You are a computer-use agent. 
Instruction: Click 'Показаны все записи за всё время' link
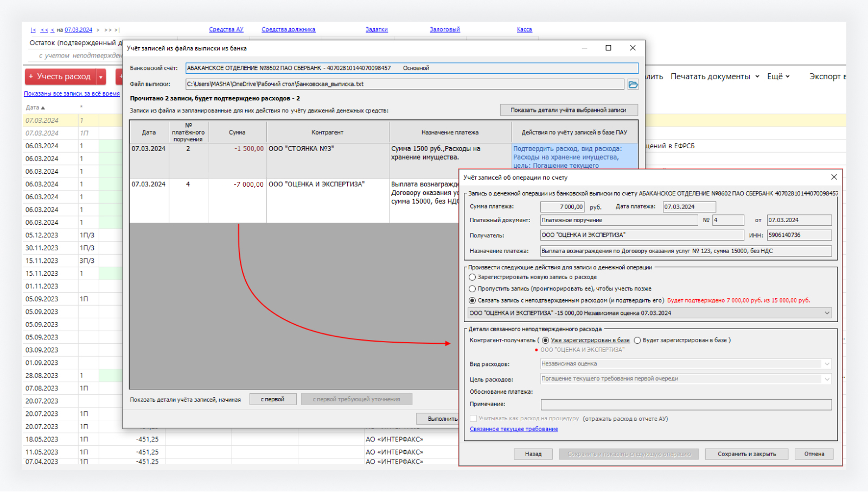(x=72, y=93)
